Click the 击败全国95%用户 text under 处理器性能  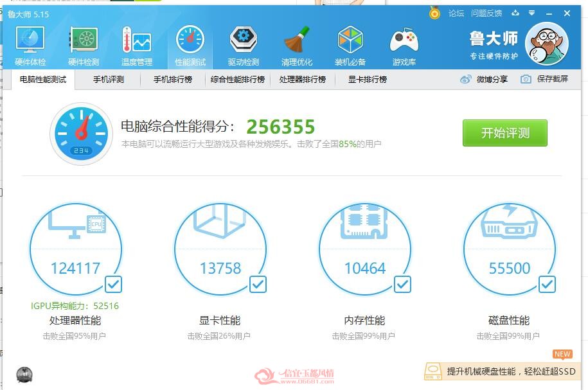point(75,336)
